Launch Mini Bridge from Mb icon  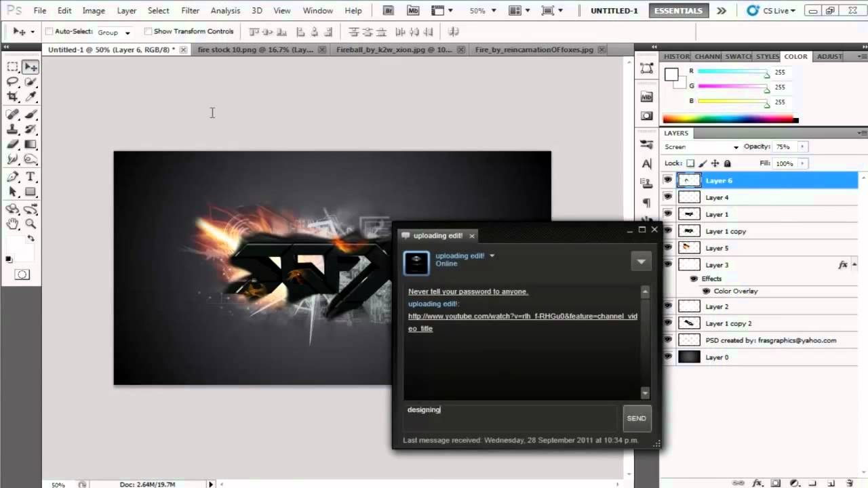[413, 11]
